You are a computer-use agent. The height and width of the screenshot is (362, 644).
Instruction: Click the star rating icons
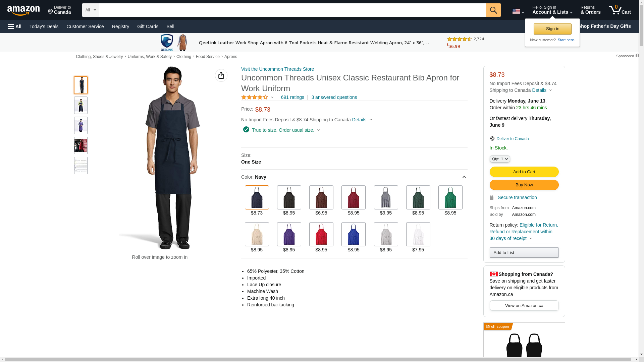(255, 97)
